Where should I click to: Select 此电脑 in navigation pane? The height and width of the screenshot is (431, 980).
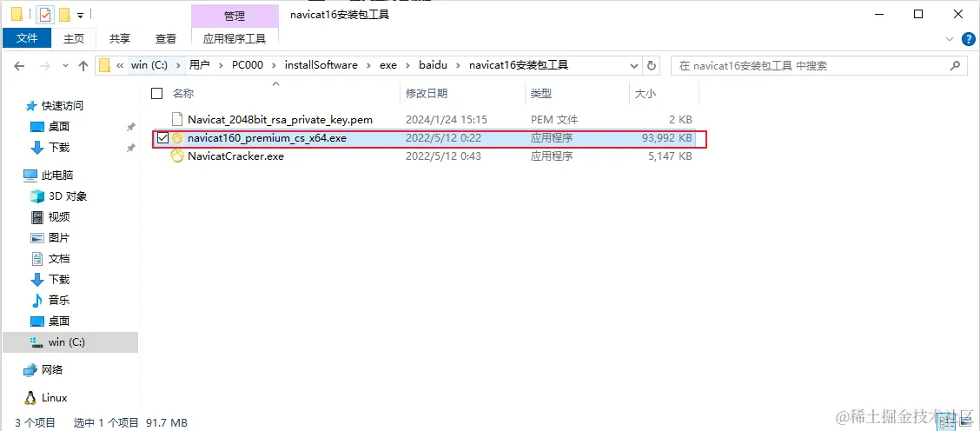[57, 176]
